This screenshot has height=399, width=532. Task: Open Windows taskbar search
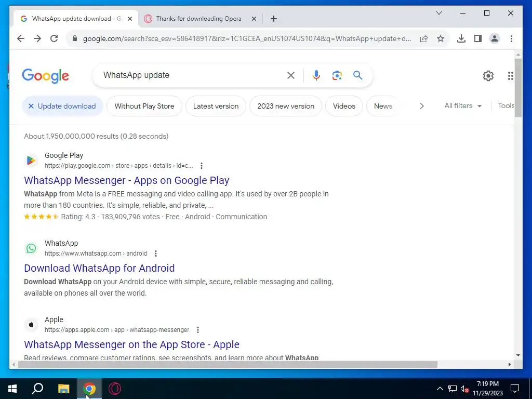(x=37, y=389)
